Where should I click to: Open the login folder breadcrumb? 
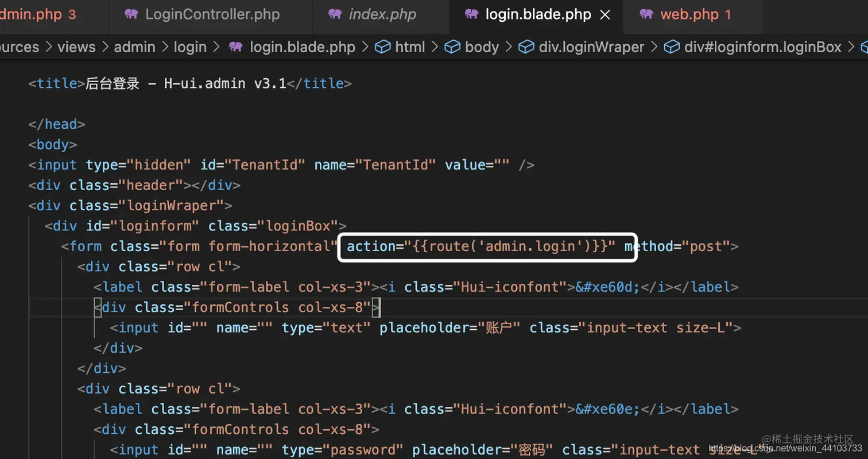point(190,47)
